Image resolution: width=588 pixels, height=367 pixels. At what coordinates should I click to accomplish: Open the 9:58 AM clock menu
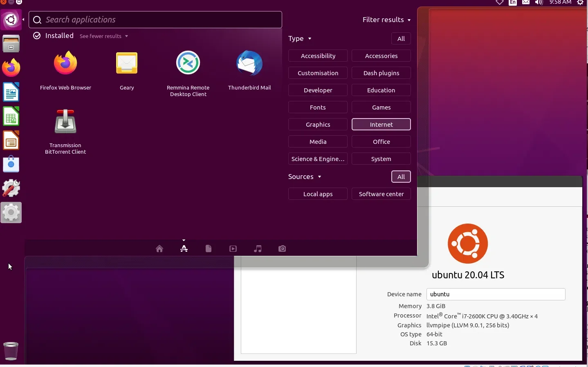point(561,2)
